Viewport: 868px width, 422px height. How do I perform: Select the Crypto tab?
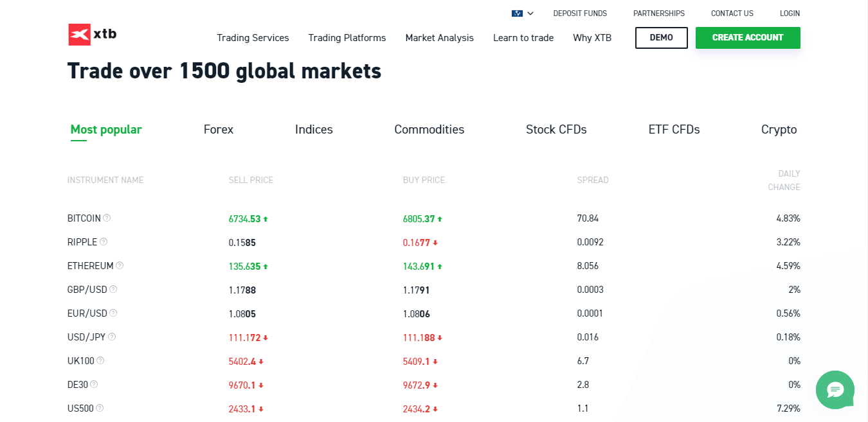click(x=779, y=130)
